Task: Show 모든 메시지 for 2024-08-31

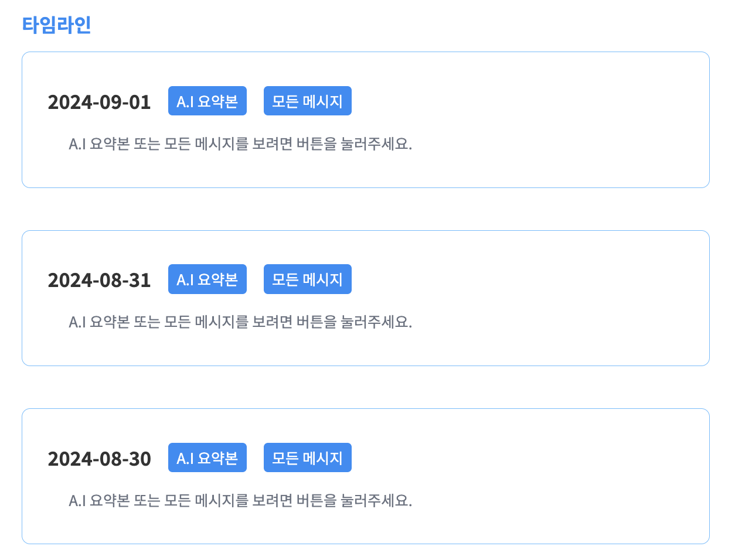Action: click(x=307, y=279)
